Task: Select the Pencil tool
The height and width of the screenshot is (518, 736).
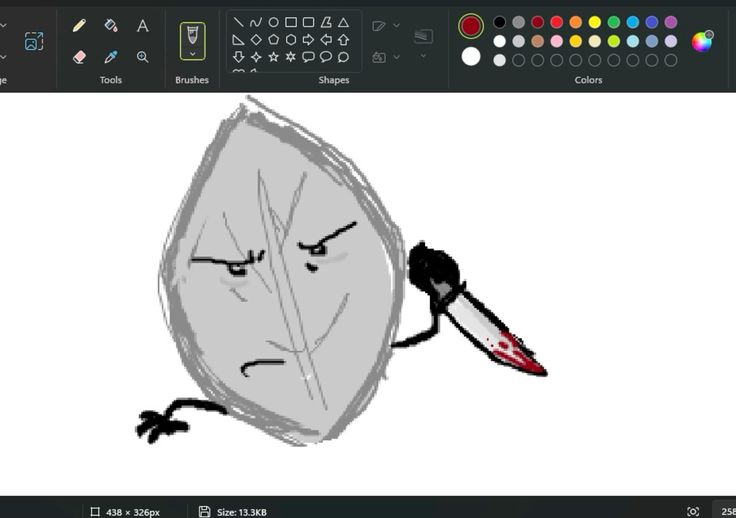Action: coord(79,25)
